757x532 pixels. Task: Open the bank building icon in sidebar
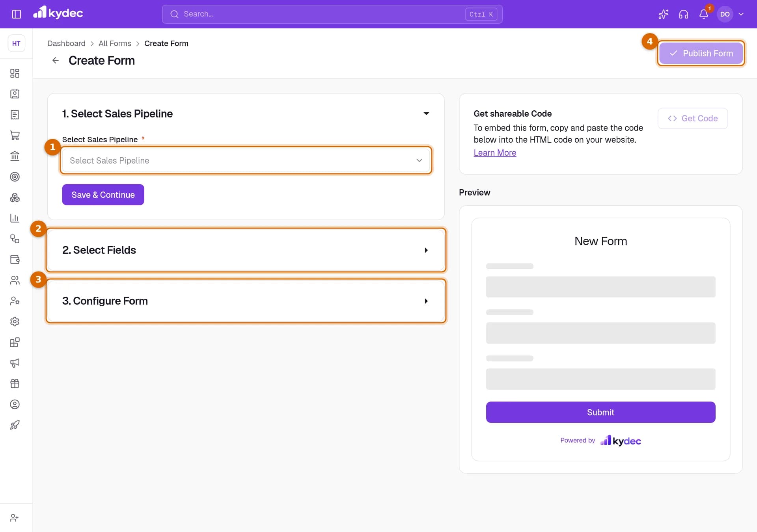coord(15,156)
